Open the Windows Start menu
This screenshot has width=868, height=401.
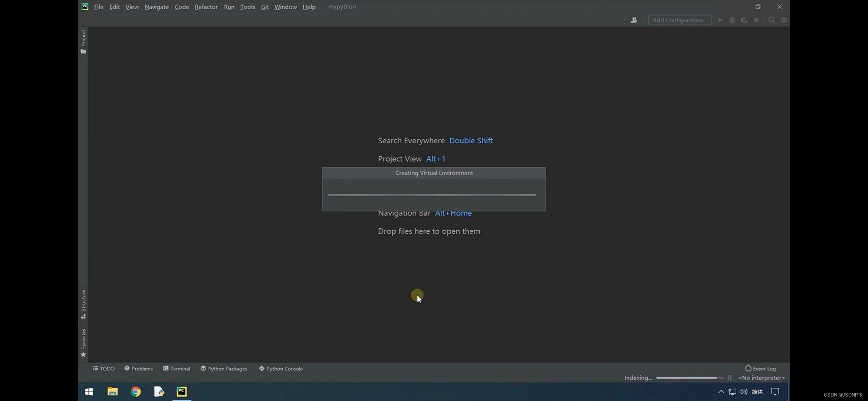pyautogui.click(x=89, y=392)
